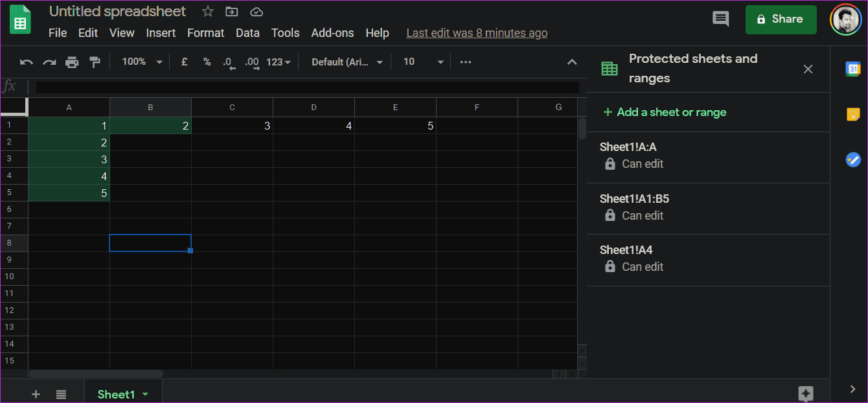
Task: Open Google Tasks side panel
Action: [853, 159]
